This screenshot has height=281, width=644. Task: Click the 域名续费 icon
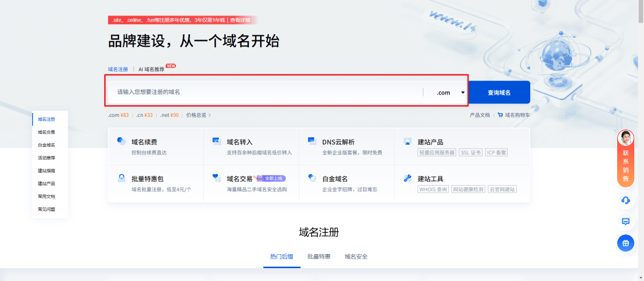121,142
